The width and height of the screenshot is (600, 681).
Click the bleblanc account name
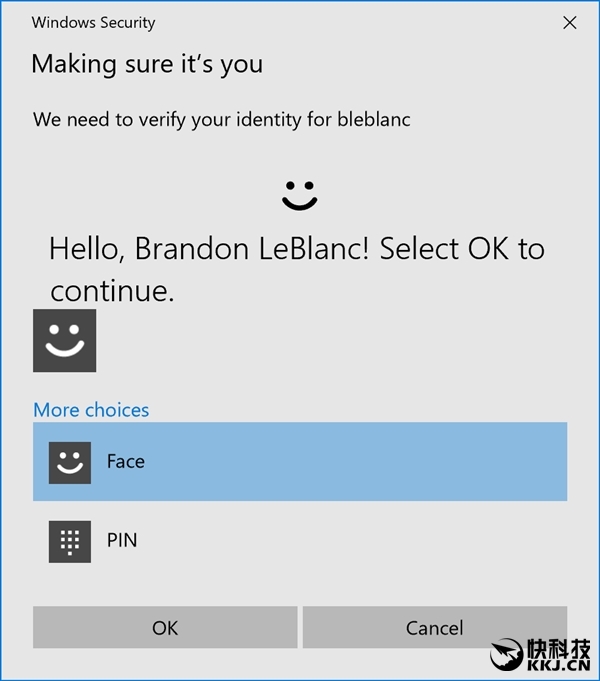tap(373, 120)
